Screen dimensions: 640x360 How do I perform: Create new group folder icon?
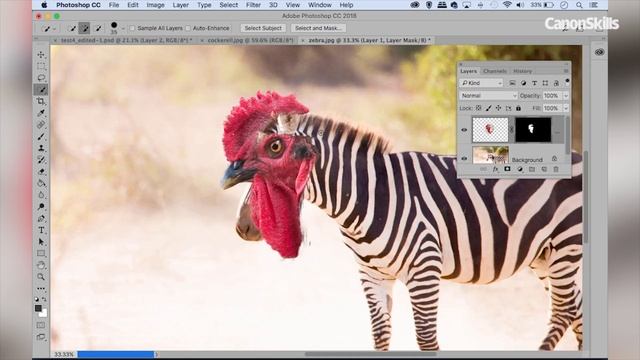pyautogui.click(x=532, y=169)
